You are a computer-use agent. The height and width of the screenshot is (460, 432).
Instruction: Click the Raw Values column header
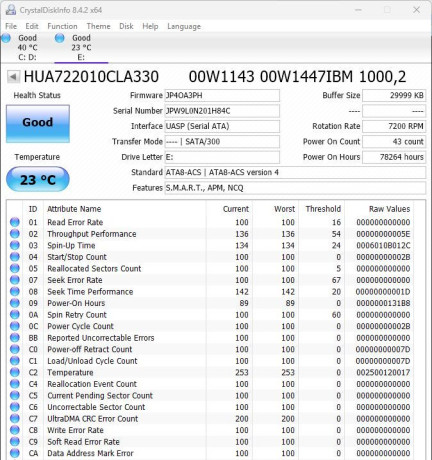click(389, 209)
